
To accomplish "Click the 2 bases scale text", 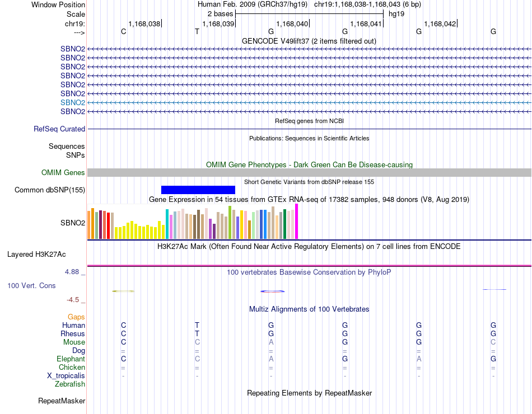I will click(221, 14).
